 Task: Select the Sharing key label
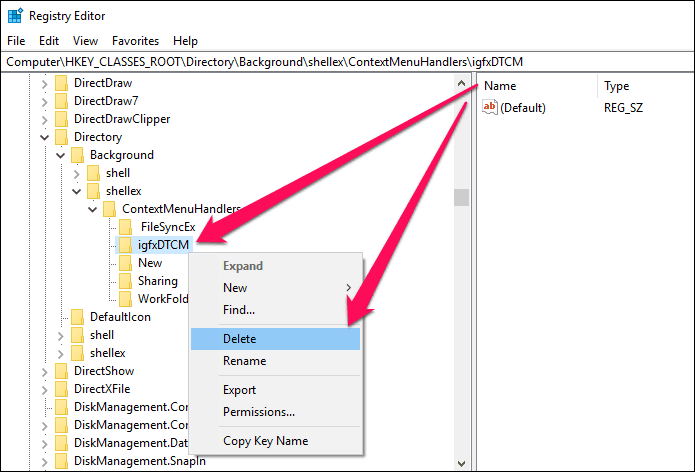(158, 281)
